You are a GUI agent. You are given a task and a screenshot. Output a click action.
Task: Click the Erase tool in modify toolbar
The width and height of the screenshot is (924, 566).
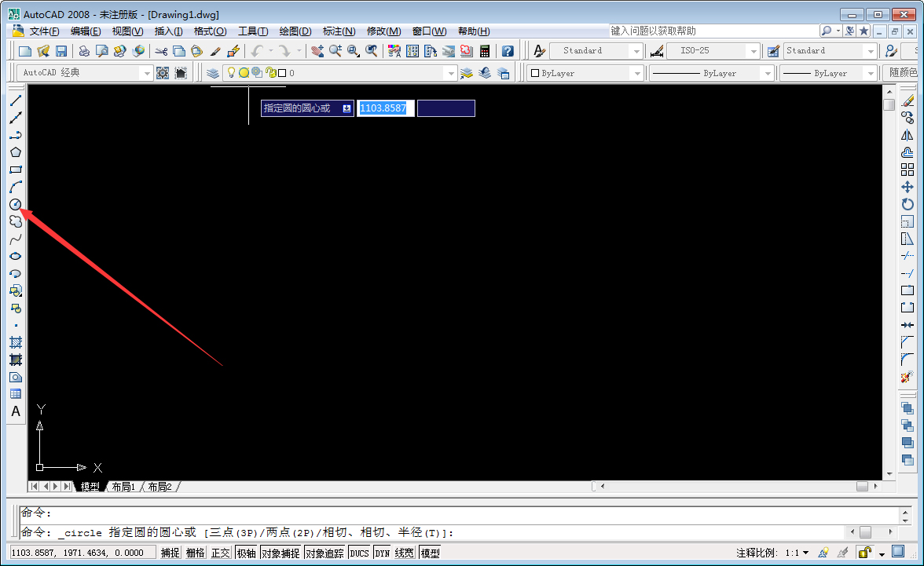pyautogui.click(x=907, y=101)
